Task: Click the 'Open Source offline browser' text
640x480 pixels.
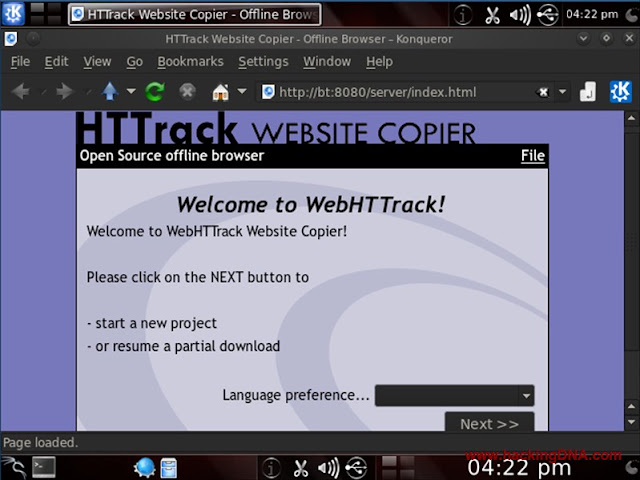Action: point(172,156)
